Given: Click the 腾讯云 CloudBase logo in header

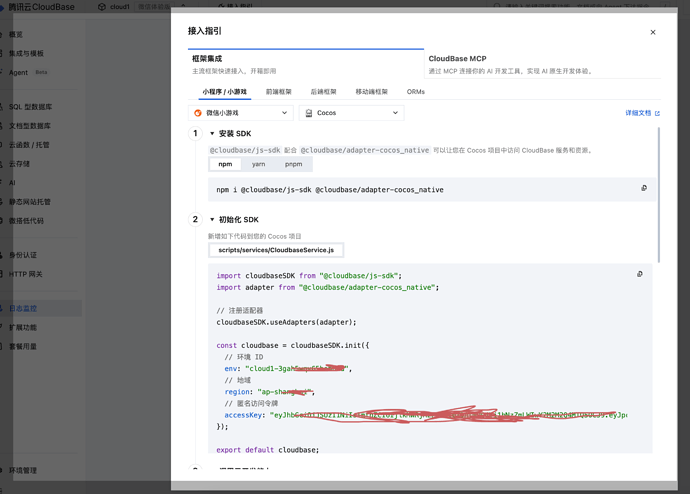Looking at the screenshot, I should (37, 7).
